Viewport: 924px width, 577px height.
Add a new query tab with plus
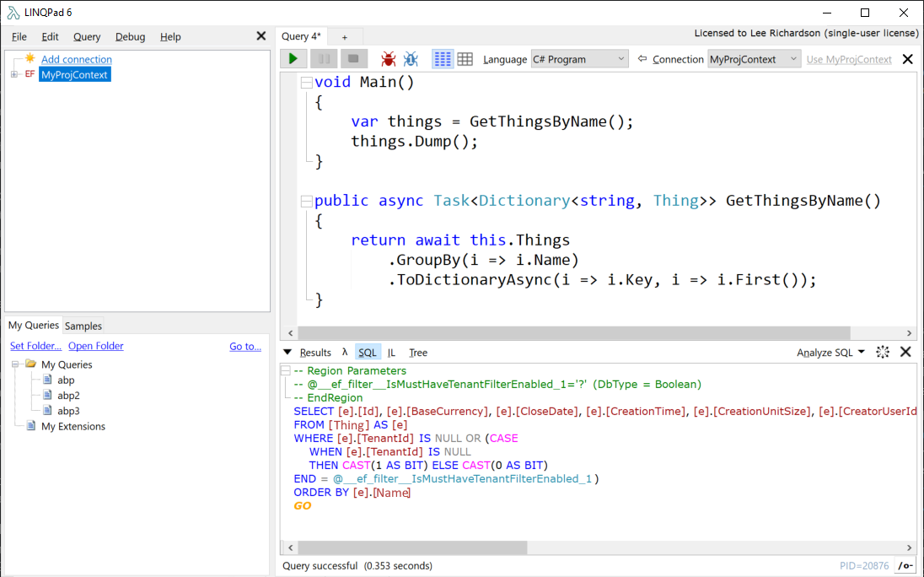[345, 37]
